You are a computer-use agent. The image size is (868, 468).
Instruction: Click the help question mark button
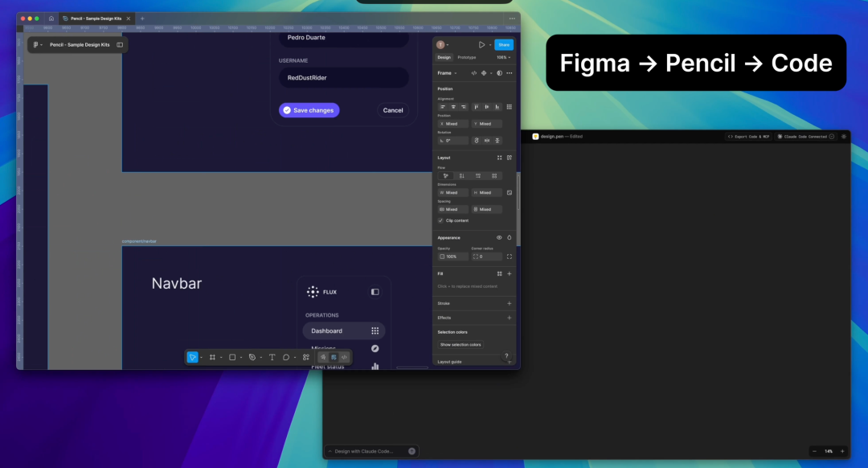click(x=506, y=356)
